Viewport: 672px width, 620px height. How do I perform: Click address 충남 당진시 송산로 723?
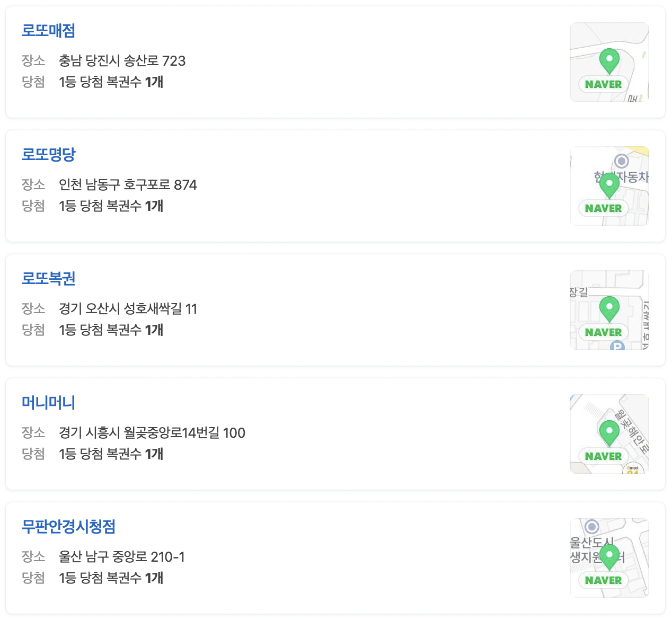(121, 61)
